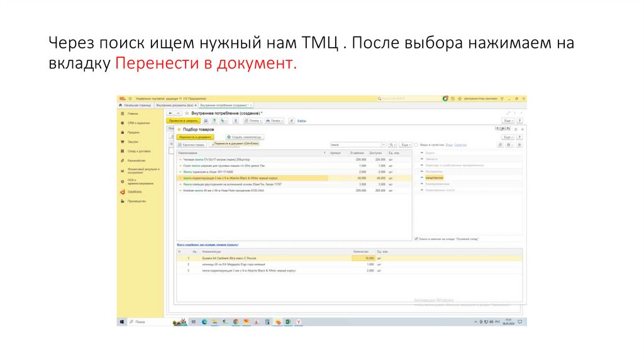Open Microsoft Edge from the taskbar
Image resolution: width=644 pixels, height=361 pixels.
pyautogui.click(x=204, y=322)
